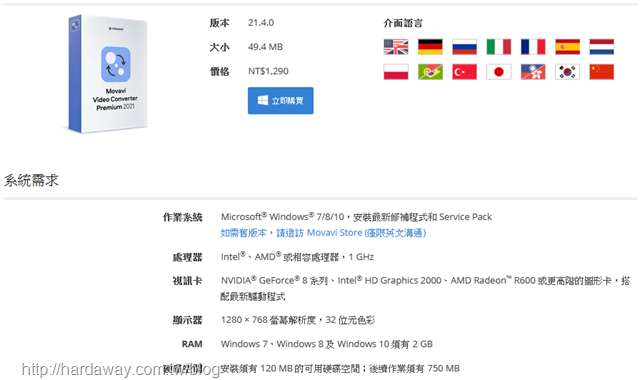
Task: Click the 大小 label
Action: pyautogui.click(x=219, y=47)
